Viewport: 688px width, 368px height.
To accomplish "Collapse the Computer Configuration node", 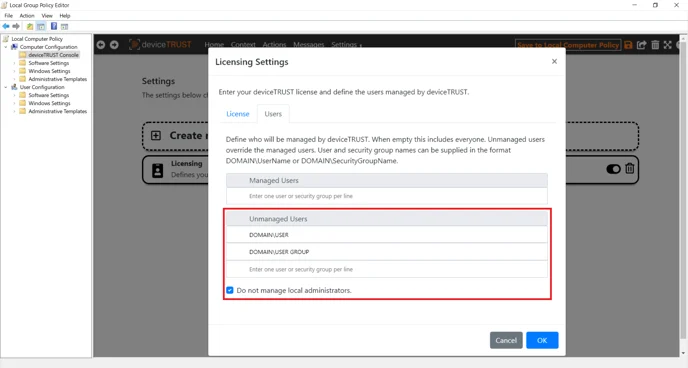I will pyautogui.click(x=6, y=47).
